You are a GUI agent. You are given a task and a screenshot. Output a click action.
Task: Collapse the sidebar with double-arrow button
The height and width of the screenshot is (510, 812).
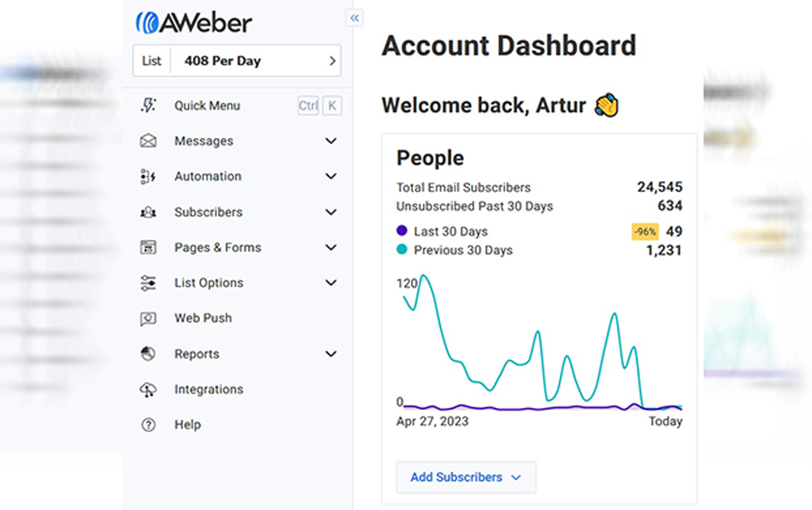pyautogui.click(x=355, y=18)
